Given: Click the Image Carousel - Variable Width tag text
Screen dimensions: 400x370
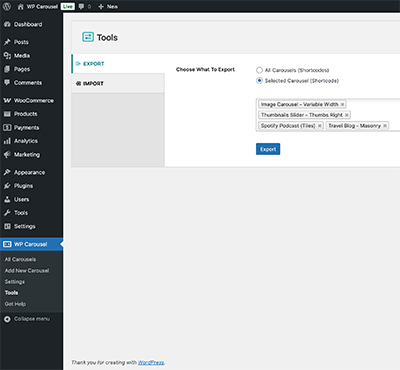Looking at the screenshot, I should coord(300,104).
